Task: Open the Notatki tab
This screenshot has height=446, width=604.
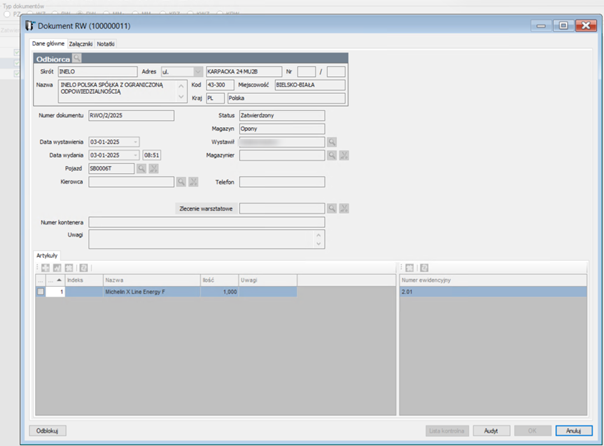Action: click(106, 44)
